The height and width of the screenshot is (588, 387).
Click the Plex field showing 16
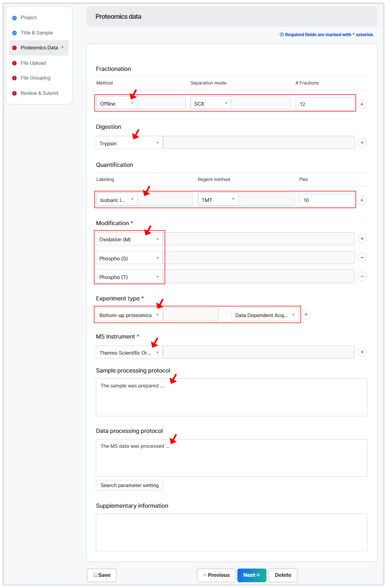tap(326, 200)
